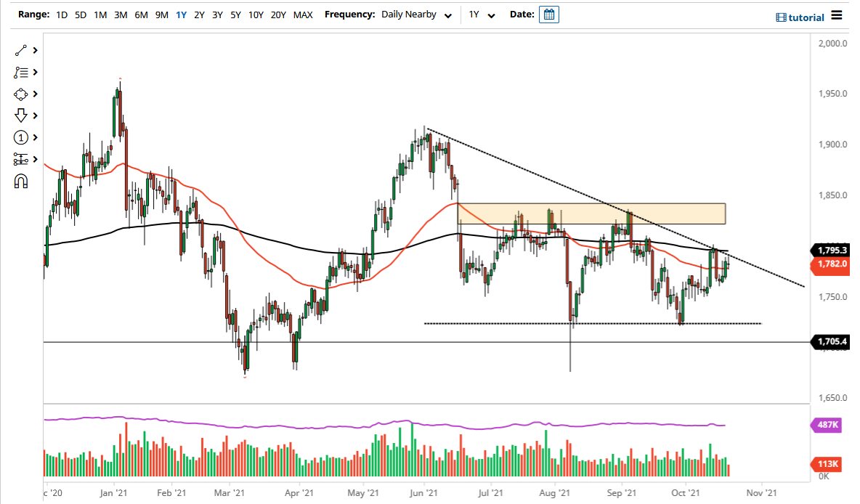The width and height of the screenshot is (860, 504).
Task: Expand the circled number tool options
Action: pos(35,138)
